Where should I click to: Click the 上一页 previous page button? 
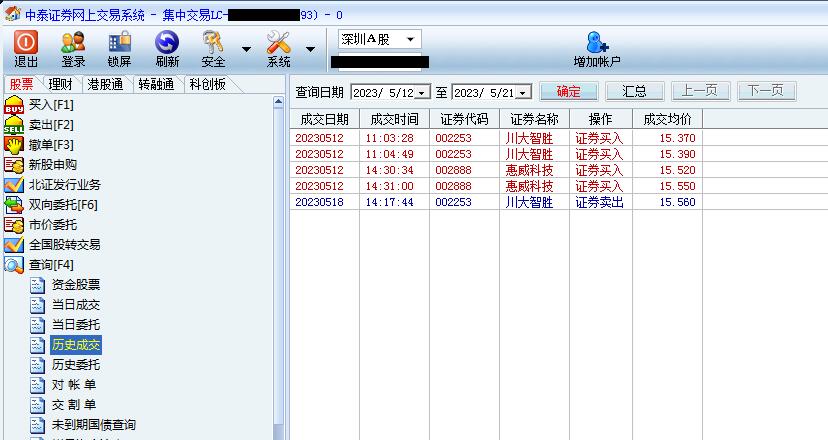pos(700,91)
